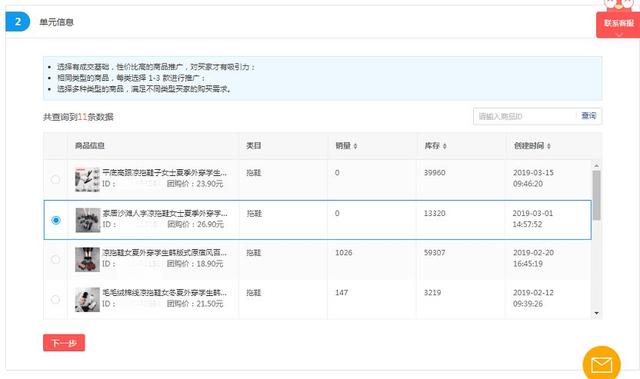Expand chevron under 联系客服 panel
Screen dimensions: 640x379
(x=619, y=35)
